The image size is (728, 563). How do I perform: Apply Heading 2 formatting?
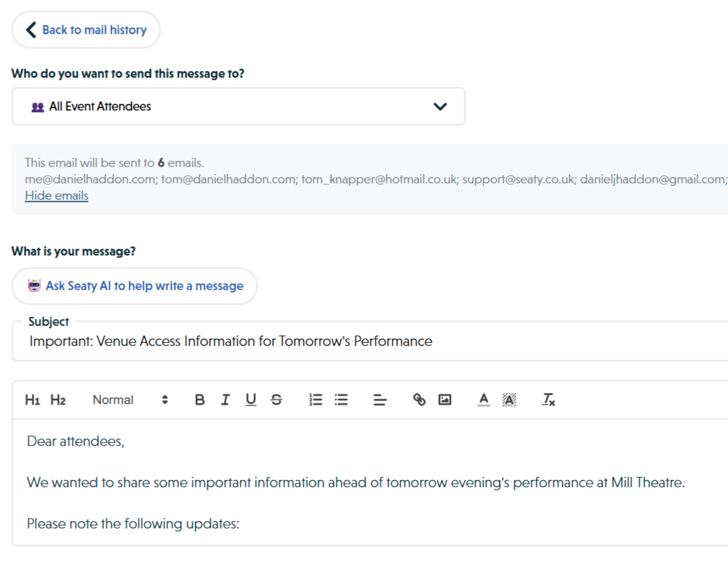(x=58, y=399)
